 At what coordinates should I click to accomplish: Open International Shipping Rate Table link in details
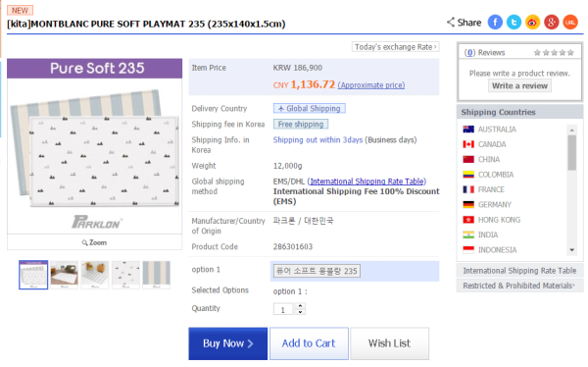pyautogui.click(x=367, y=182)
